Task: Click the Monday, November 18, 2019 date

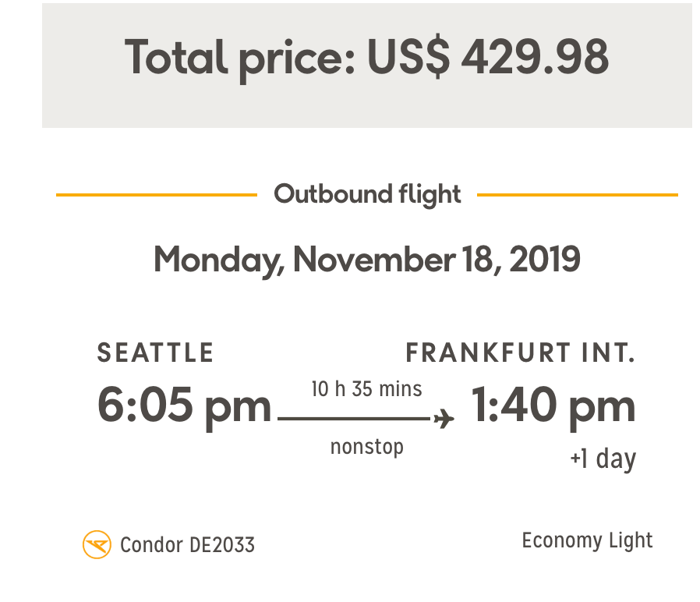Action: click(x=366, y=260)
